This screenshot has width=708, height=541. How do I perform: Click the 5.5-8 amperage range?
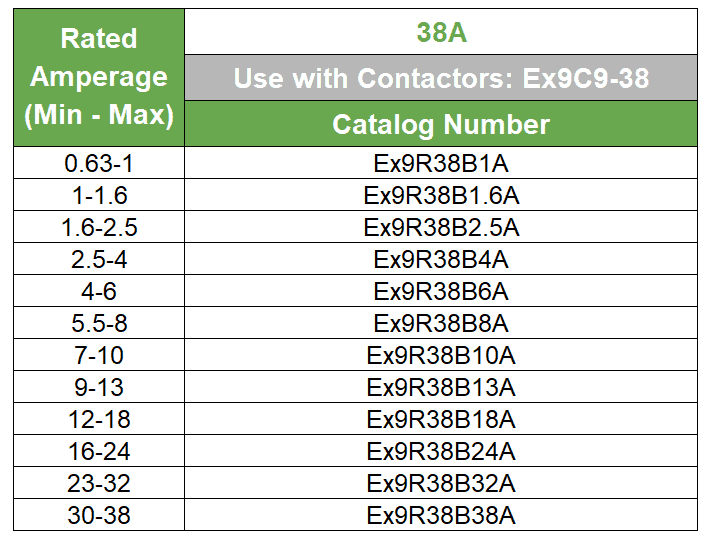tap(98, 323)
